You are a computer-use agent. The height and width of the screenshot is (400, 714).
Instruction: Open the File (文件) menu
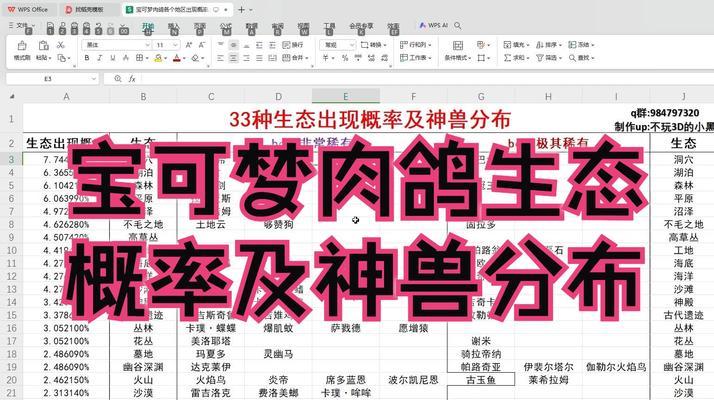click(x=21, y=26)
